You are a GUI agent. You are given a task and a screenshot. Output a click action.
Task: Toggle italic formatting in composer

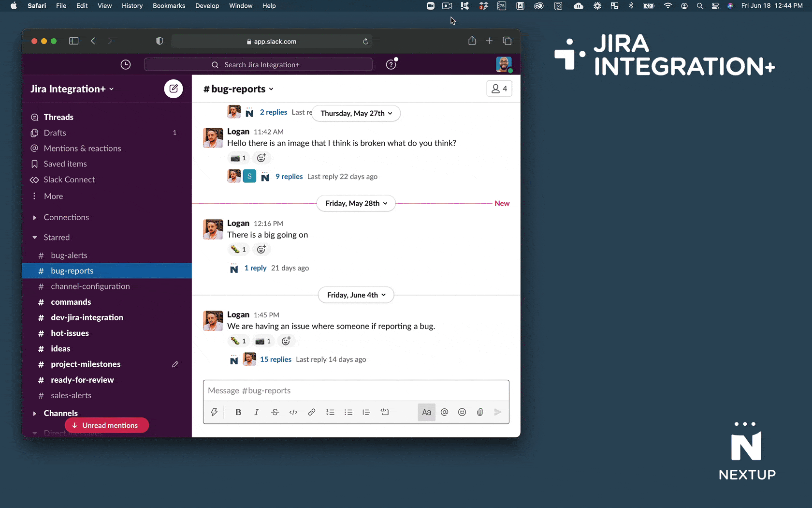(x=257, y=412)
